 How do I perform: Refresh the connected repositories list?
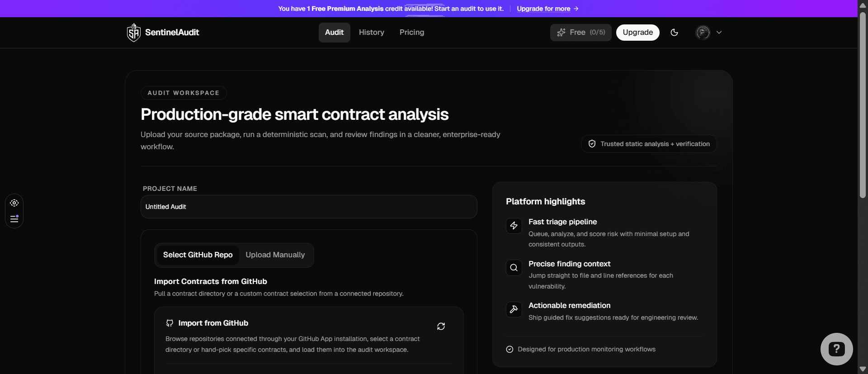pos(441,326)
